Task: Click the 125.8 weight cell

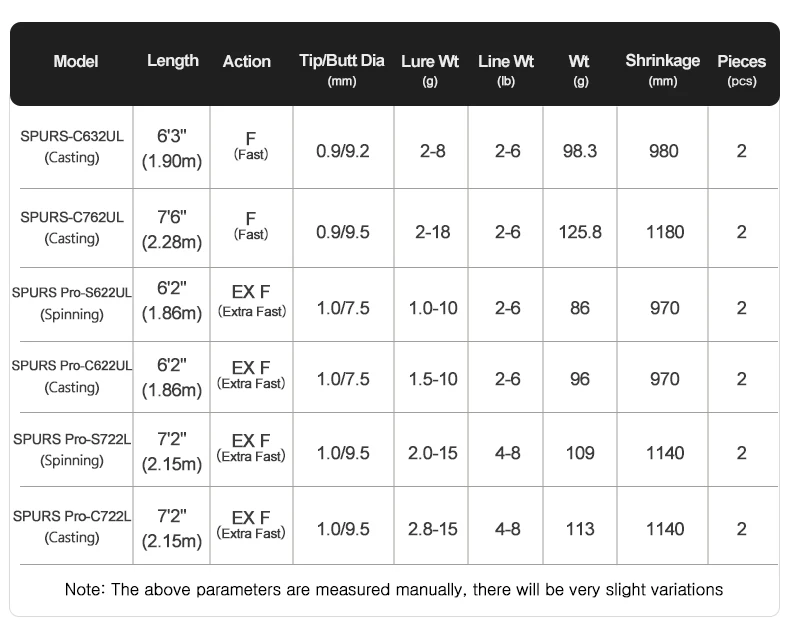Action: (x=581, y=232)
